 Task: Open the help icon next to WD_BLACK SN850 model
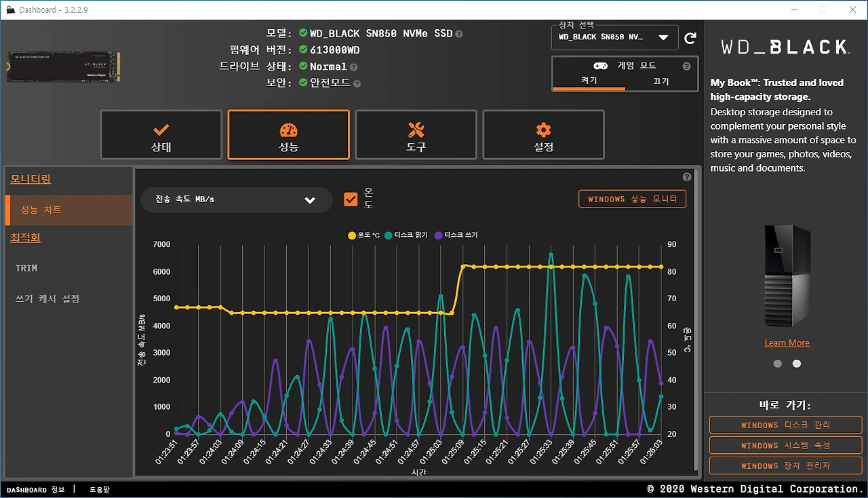pyautogui.click(x=458, y=33)
